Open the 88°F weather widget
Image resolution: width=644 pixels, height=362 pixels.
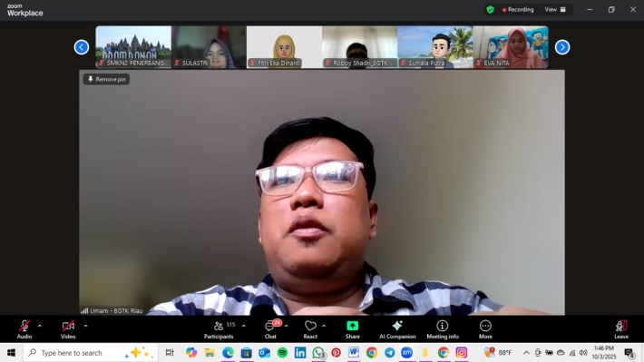pos(498,353)
